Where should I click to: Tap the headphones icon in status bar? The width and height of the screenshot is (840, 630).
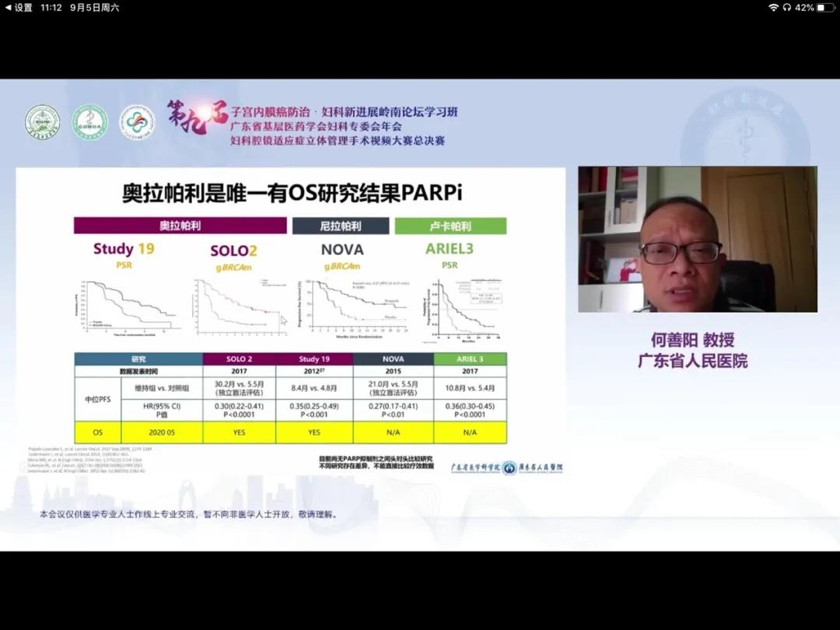pos(787,7)
